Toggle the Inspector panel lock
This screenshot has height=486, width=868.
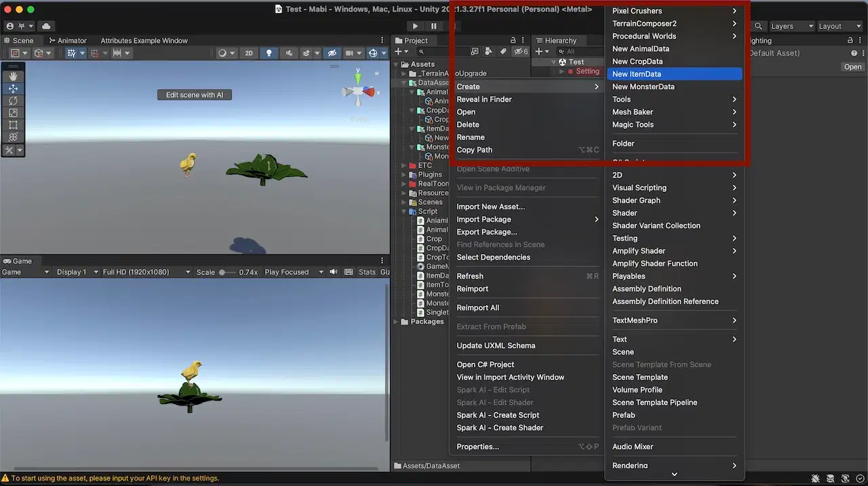pyautogui.click(x=850, y=41)
